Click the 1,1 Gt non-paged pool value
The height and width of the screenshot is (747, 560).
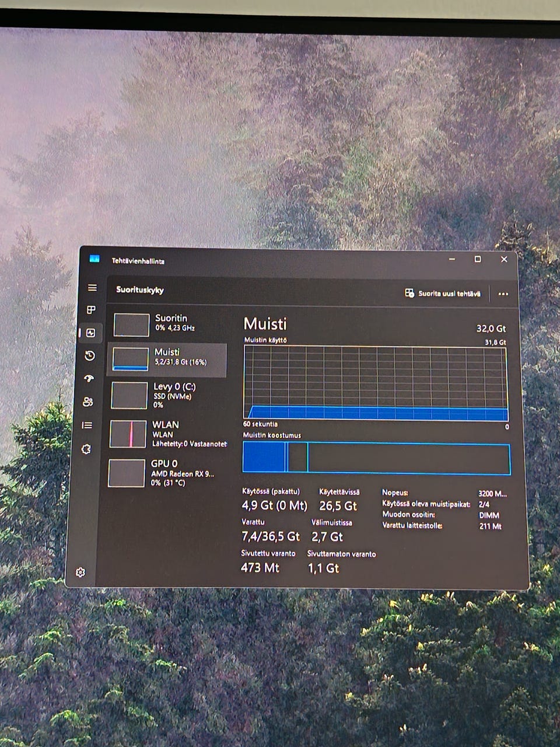[x=323, y=567]
